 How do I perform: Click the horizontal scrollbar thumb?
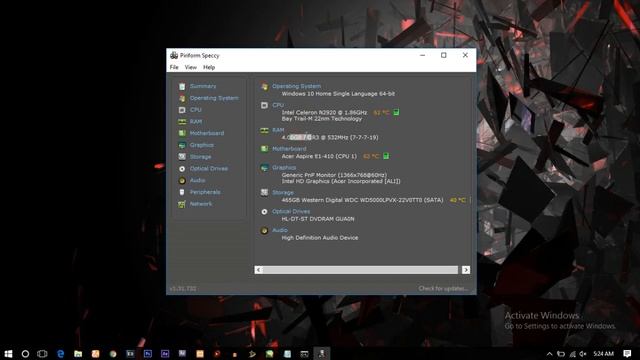[360, 270]
